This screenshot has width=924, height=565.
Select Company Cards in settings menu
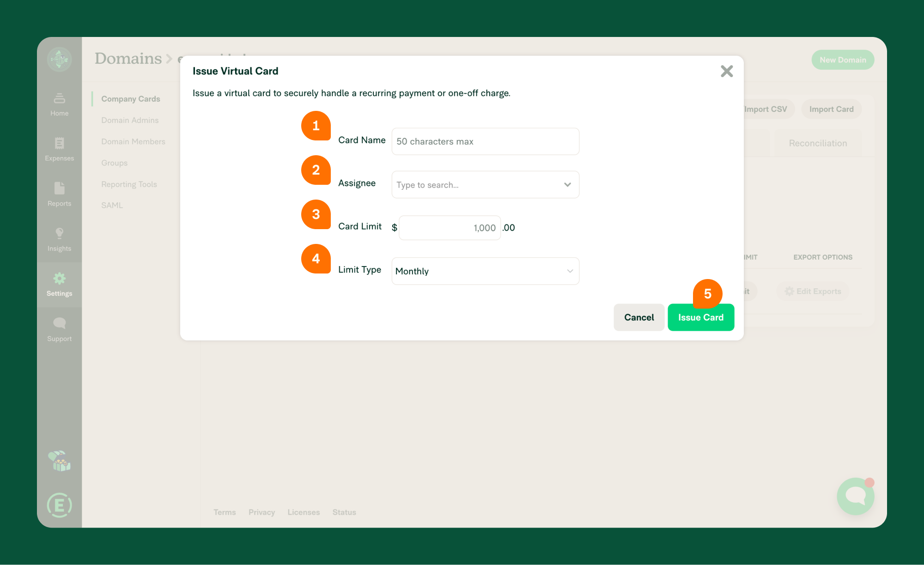[x=131, y=99]
